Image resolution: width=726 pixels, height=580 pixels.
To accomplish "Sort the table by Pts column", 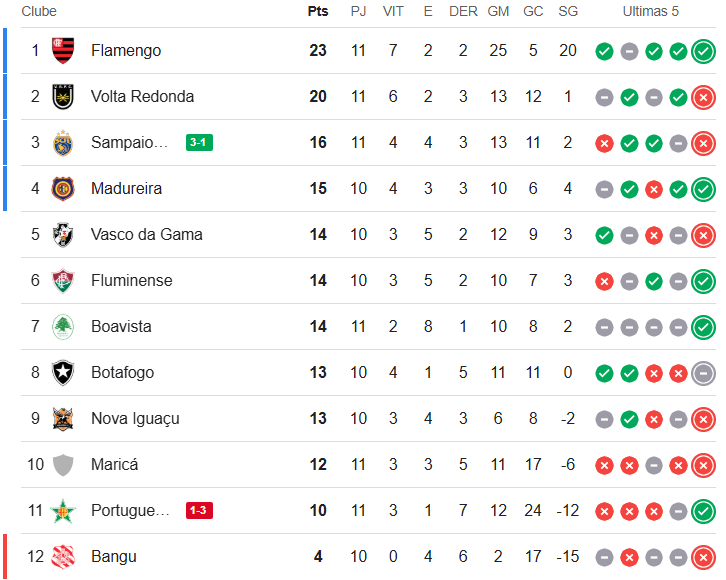I will pos(318,11).
